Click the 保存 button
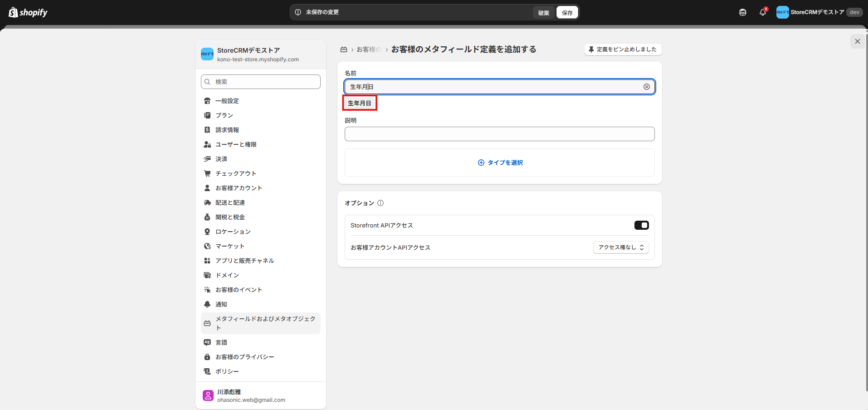Viewport: 868px width, 410px height. click(x=567, y=13)
